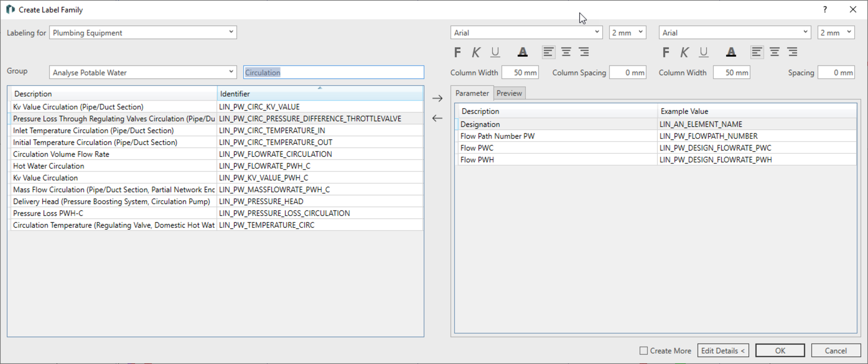Click the Circulation search field
Screen dimensions: 868x364
coord(334,72)
